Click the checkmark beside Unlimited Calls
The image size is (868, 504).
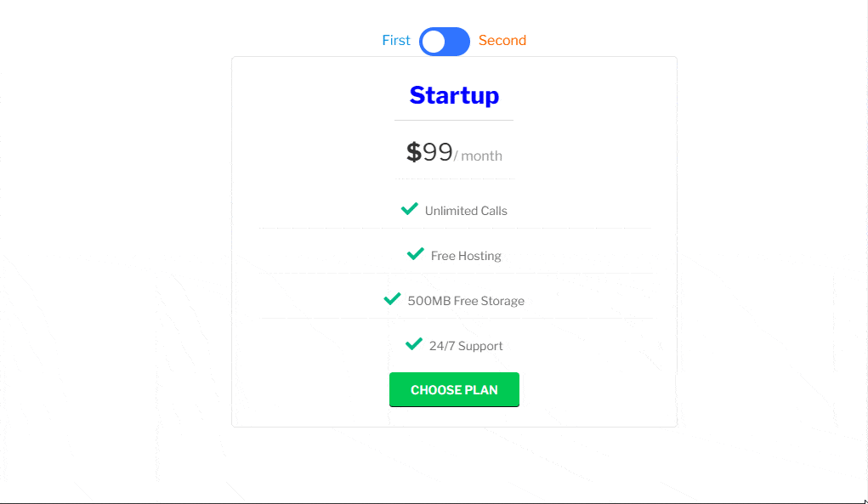tap(410, 209)
